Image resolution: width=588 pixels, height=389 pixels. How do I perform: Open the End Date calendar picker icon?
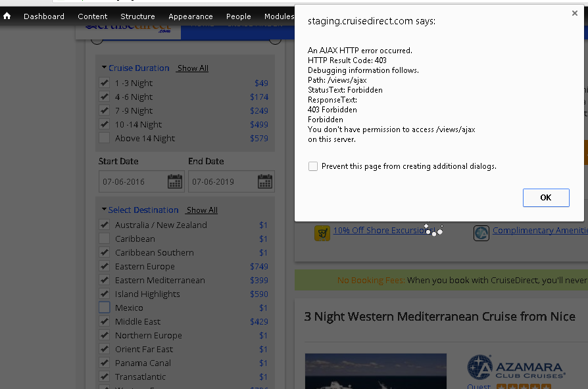coord(265,181)
